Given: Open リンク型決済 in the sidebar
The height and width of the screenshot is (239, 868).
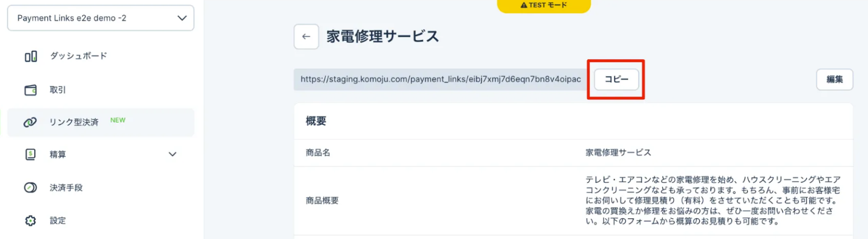Looking at the screenshot, I should coord(74,122).
